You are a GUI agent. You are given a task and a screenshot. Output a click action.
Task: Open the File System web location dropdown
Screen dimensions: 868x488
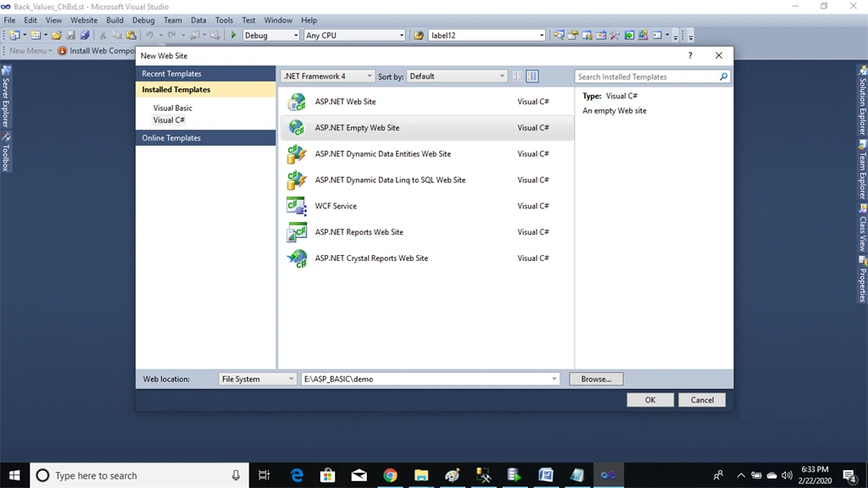[x=258, y=379]
